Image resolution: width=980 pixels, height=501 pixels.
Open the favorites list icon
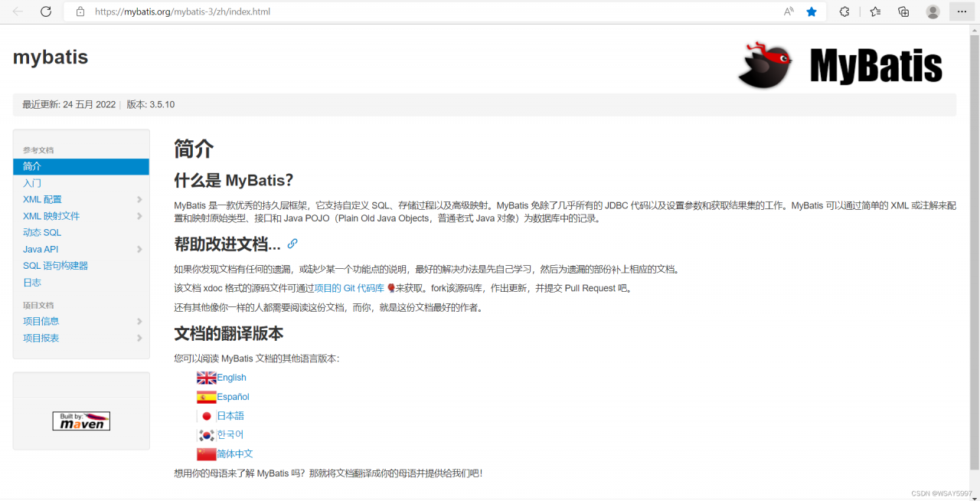pos(875,11)
